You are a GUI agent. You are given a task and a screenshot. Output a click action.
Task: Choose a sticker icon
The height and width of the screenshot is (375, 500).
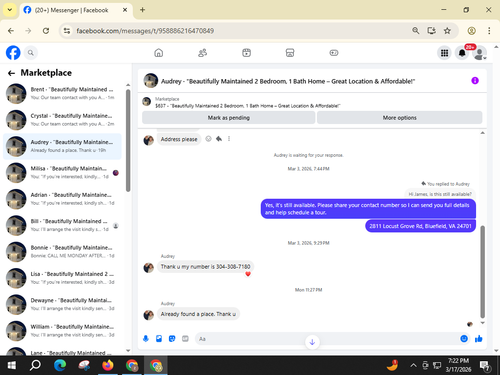pyautogui.click(x=172, y=339)
